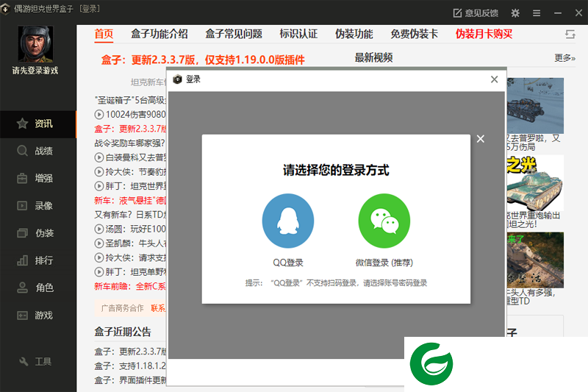This screenshot has width=588, height=392.
Task: Close the login method selection popup
Action: click(481, 139)
